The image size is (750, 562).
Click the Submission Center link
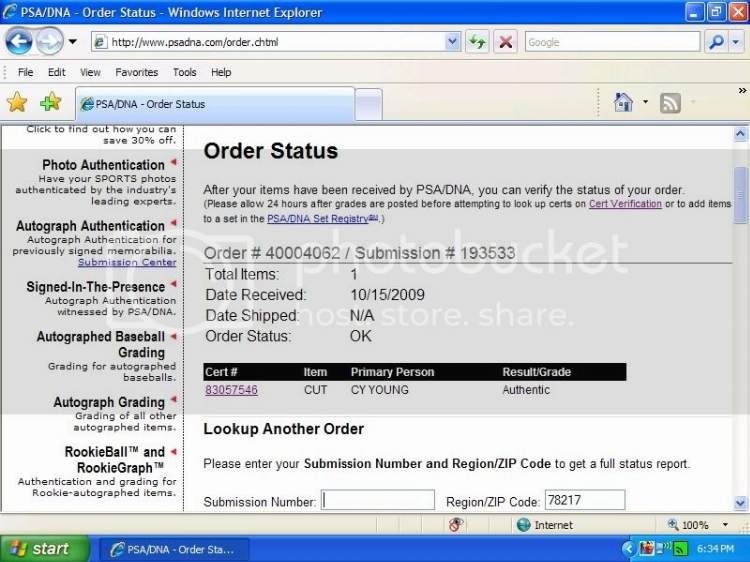127,262
